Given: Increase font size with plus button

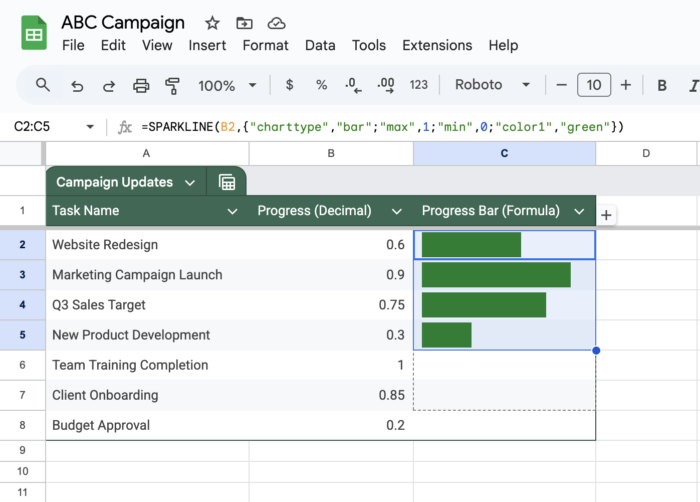Looking at the screenshot, I should point(626,85).
